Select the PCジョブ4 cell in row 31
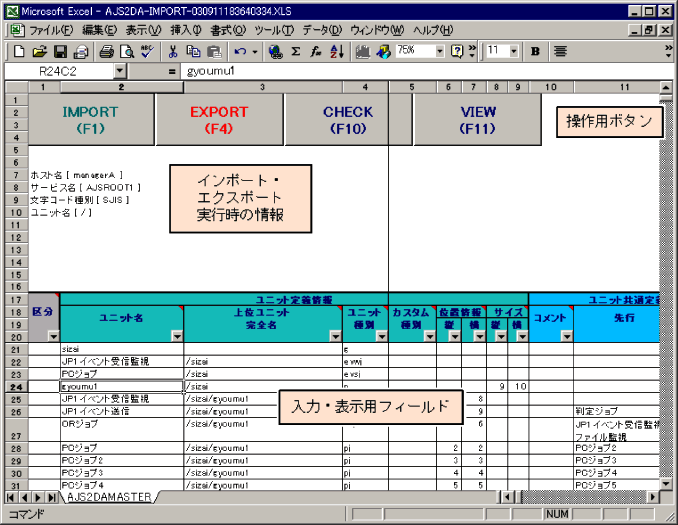Screen dimensions: 678x525 coord(122,485)
